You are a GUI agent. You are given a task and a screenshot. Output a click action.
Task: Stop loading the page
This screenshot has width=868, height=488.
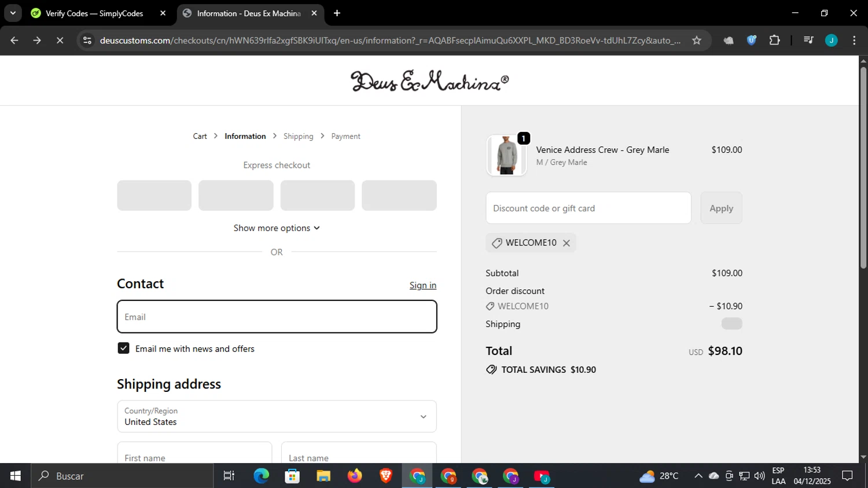(x=60, y=41)
